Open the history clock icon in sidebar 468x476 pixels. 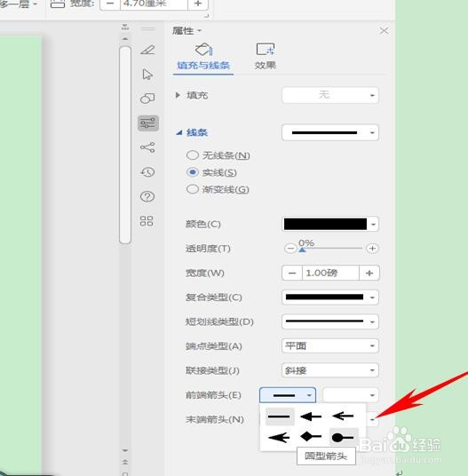coord(147,172)
